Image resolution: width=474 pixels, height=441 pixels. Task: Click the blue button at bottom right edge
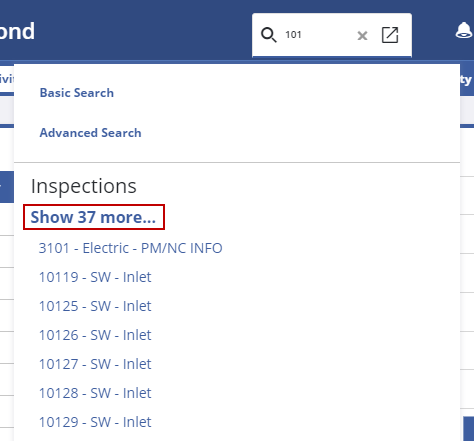pyautogui.click(x=469, y=428)
